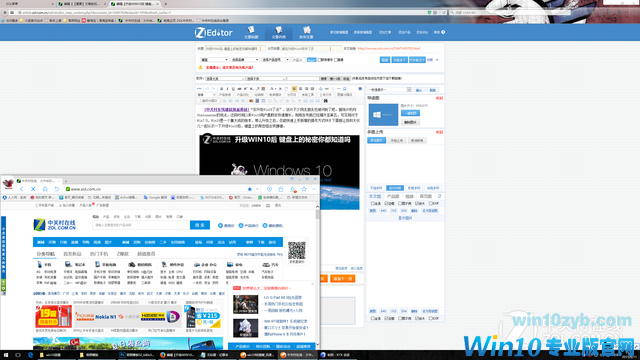Image resolution: width=640 pixels, height=360 pixels.
Task: Click the blue search button on the ZOL page
Action: pyautogui.click(x=200, y=225)
